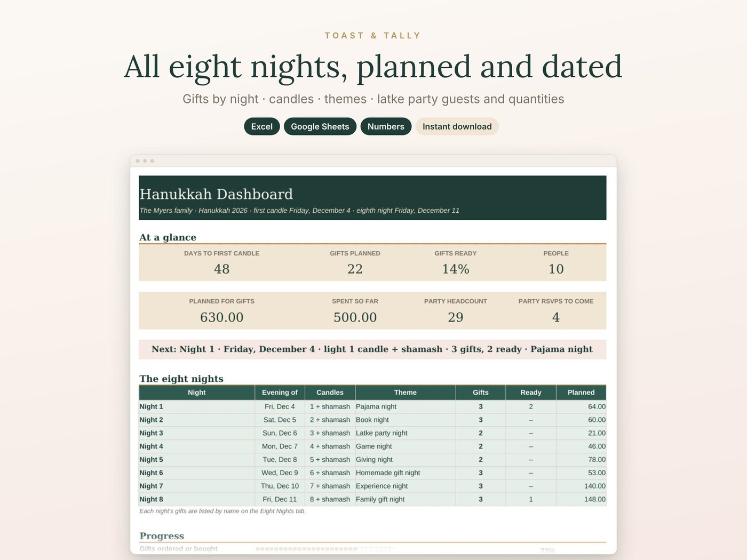Select the Hanukkah Dashboard title

click(x=216, y=194)
